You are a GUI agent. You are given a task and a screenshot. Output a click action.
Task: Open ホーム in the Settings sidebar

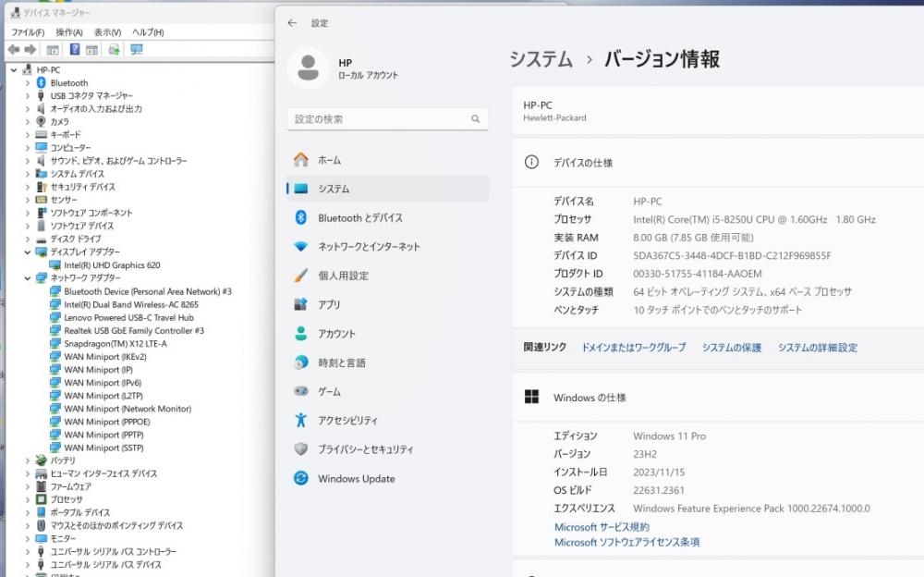tap(388, 160)
